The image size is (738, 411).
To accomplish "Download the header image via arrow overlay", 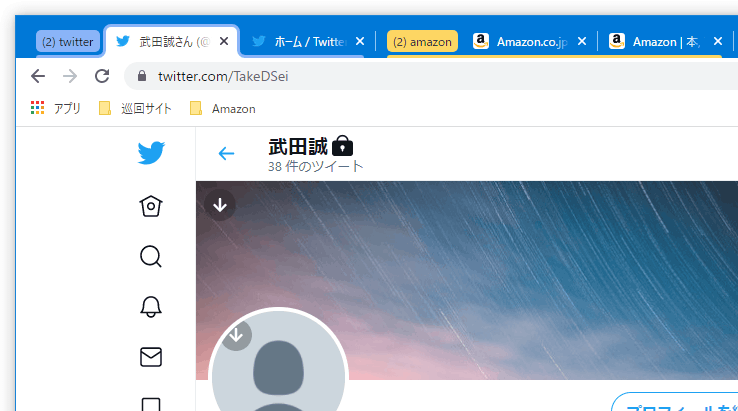I will (220, 205).
